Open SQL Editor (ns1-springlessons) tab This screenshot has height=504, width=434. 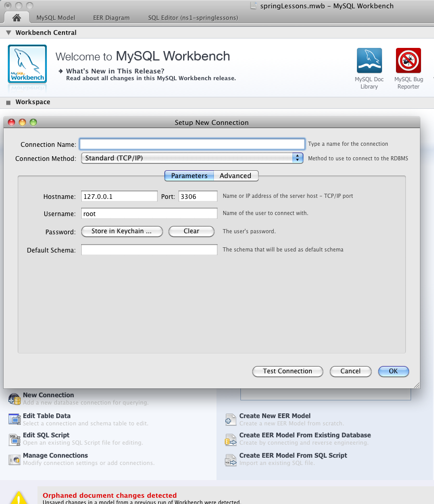193,18
